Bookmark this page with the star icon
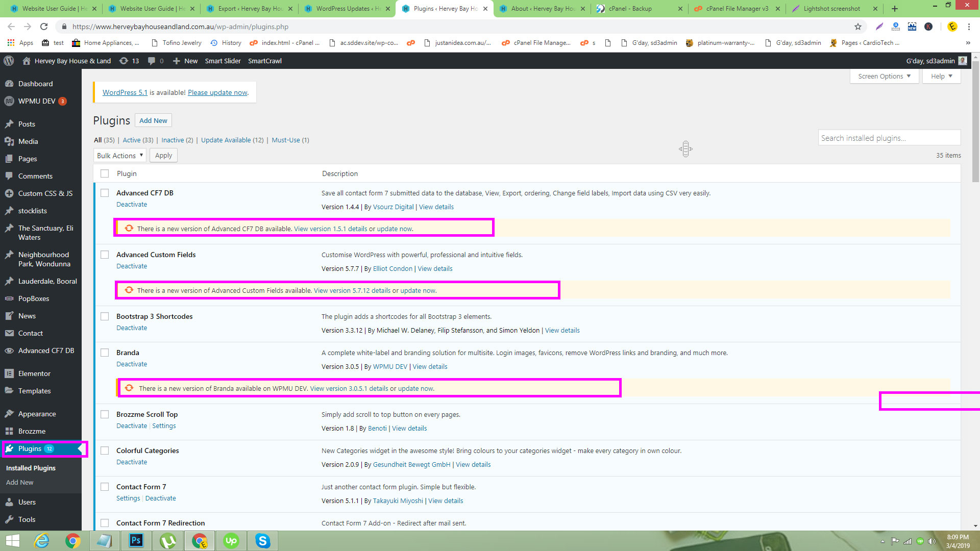Viewport: 980px width, 551px height. (858, 27)
